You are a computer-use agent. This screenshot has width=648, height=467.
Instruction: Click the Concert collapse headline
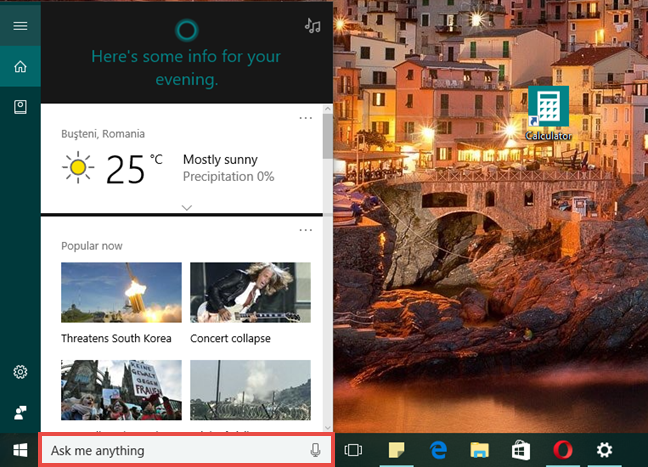coord(230,338)
